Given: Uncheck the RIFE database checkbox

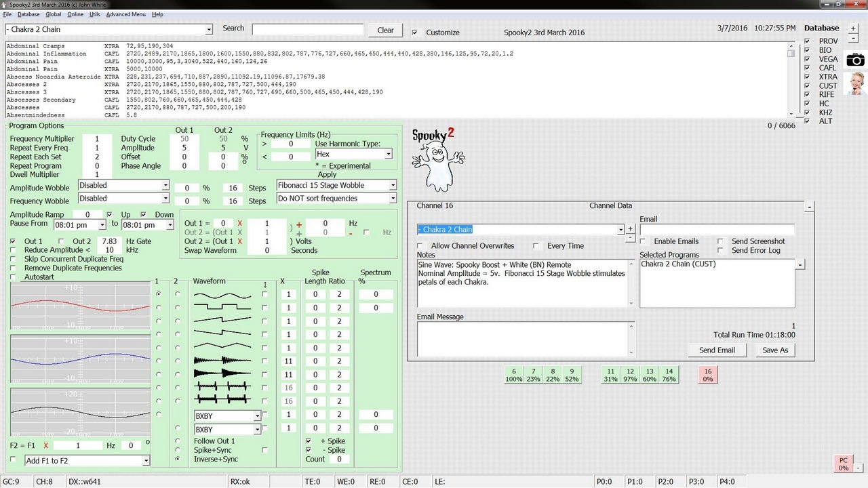Looking at the screenshot, I should (807, 95).
